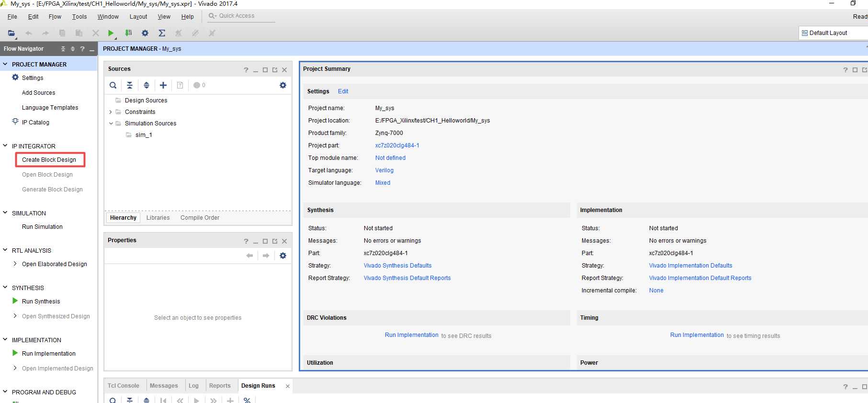
Task: Click the green Run Implementation arrow in navigator
Action: click(x=15, y=353)
